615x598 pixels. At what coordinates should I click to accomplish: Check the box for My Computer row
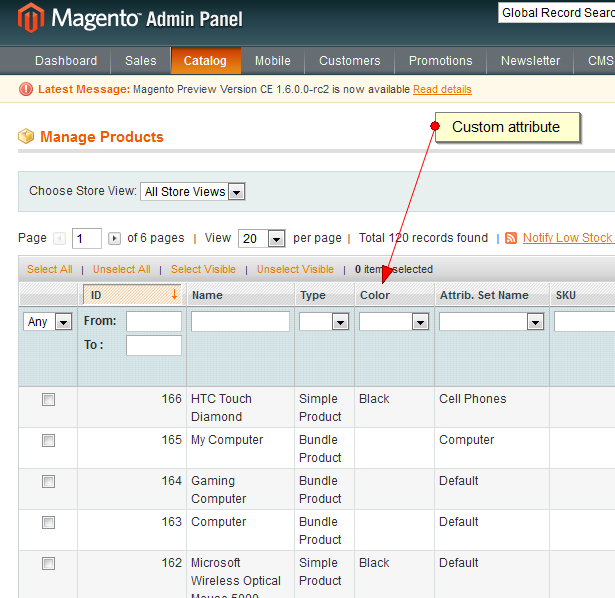(x=49, y=440)
